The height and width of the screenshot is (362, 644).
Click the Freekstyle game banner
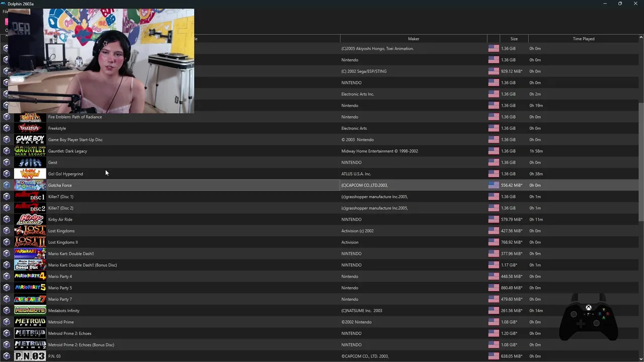click(30, 128)
